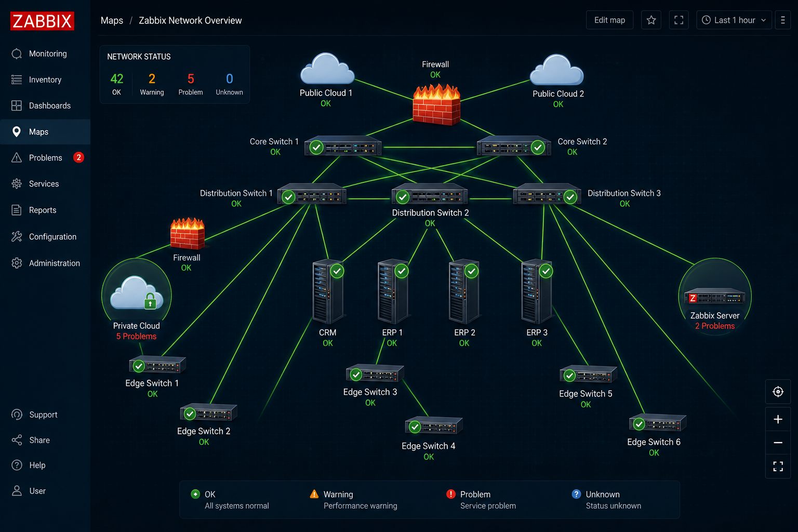Select Maps in the sidebar
The height and width of the screenshot is (532, 798).
click(x=45, y=132)
